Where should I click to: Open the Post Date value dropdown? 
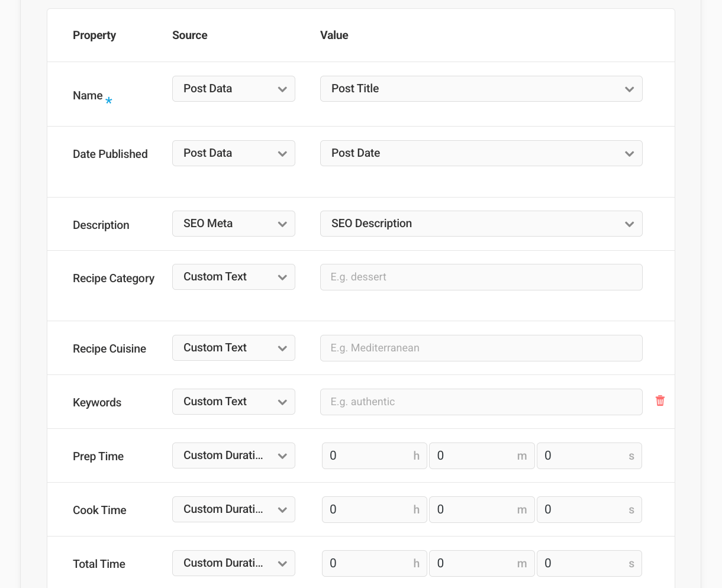[x=481, y=153]
